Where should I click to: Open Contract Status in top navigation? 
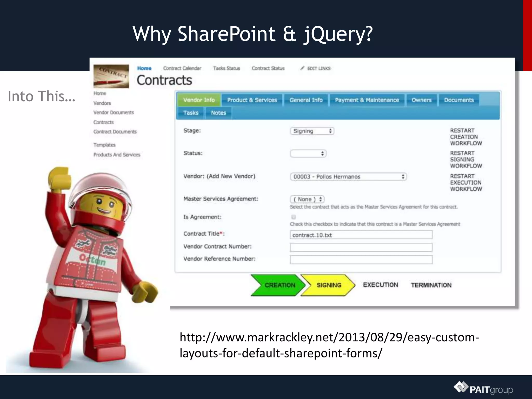(x=268, y=68)
